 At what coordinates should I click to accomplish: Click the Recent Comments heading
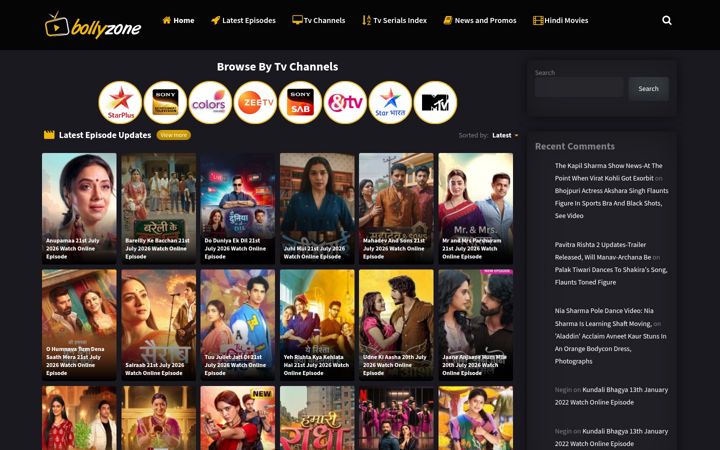click(x=574, y=146)
